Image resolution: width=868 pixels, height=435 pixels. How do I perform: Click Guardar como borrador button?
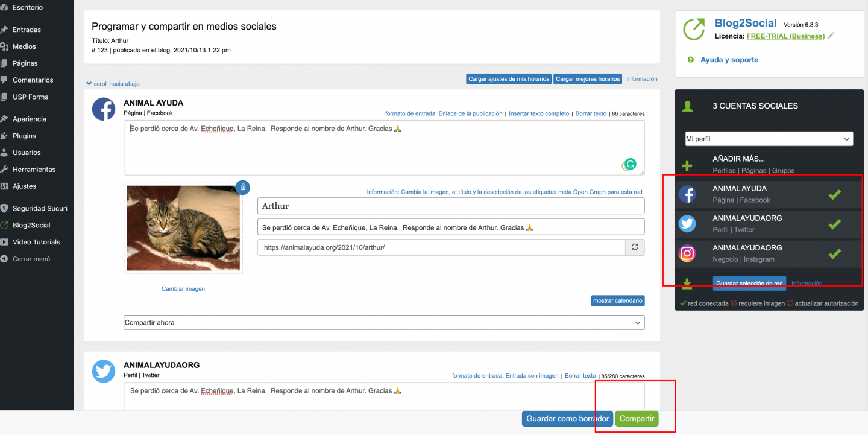pos(567,419)
